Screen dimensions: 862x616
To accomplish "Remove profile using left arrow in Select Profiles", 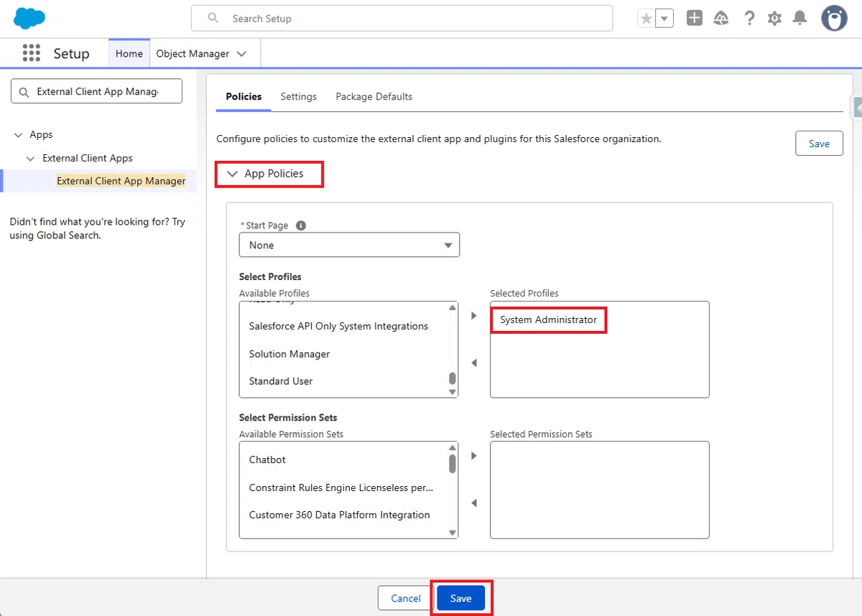I will (473, 363).
